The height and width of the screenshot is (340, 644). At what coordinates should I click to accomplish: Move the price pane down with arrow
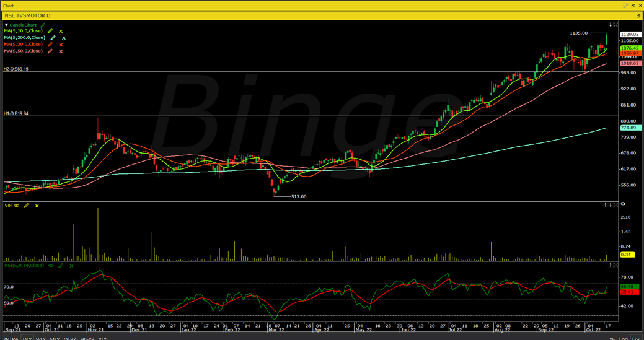point(611,25)
